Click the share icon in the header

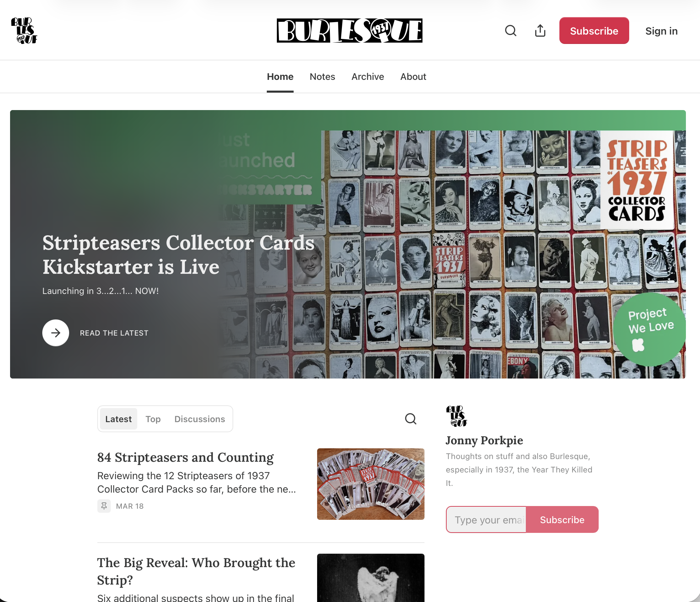(540, 31)
